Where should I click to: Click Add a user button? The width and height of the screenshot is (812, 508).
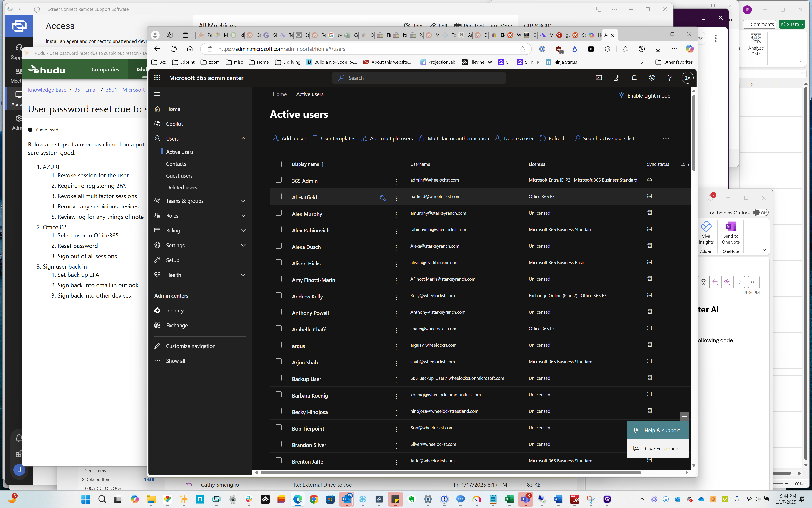[x=289, y=138]
